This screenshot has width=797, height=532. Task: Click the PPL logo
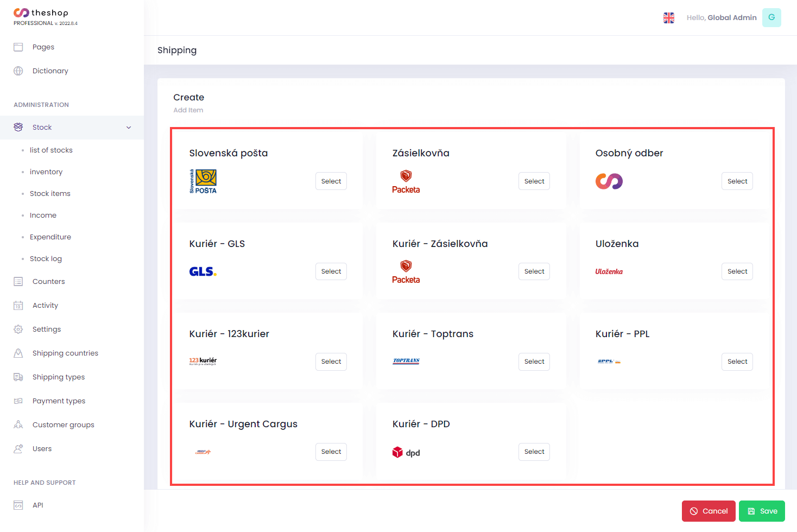(609, 361)
